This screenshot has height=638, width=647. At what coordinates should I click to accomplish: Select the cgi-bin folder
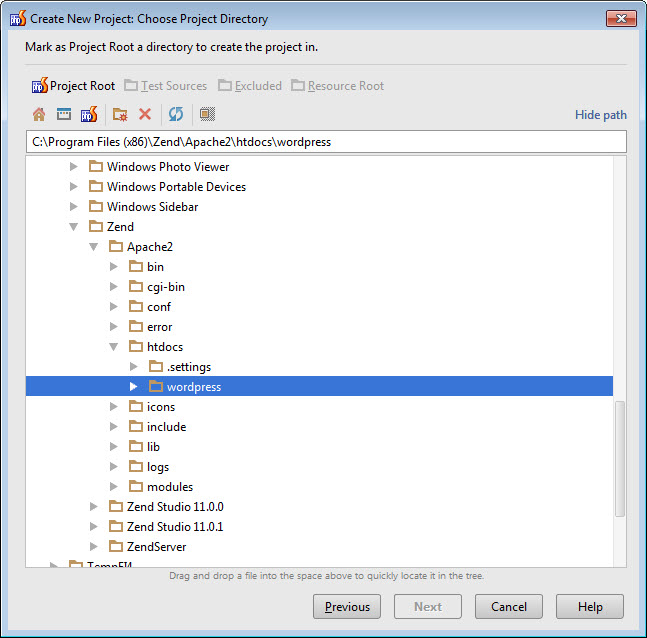pyautogui.click(x=165, y=287)
